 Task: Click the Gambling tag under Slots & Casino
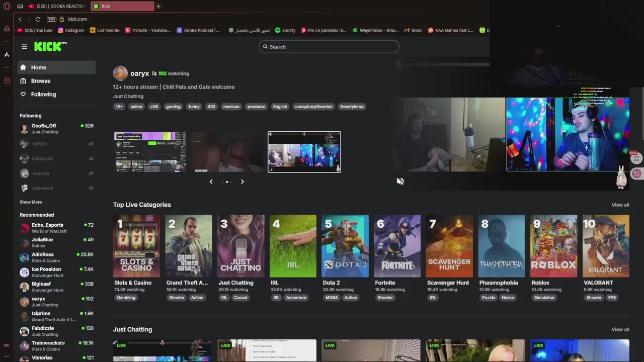coord(126,298)
